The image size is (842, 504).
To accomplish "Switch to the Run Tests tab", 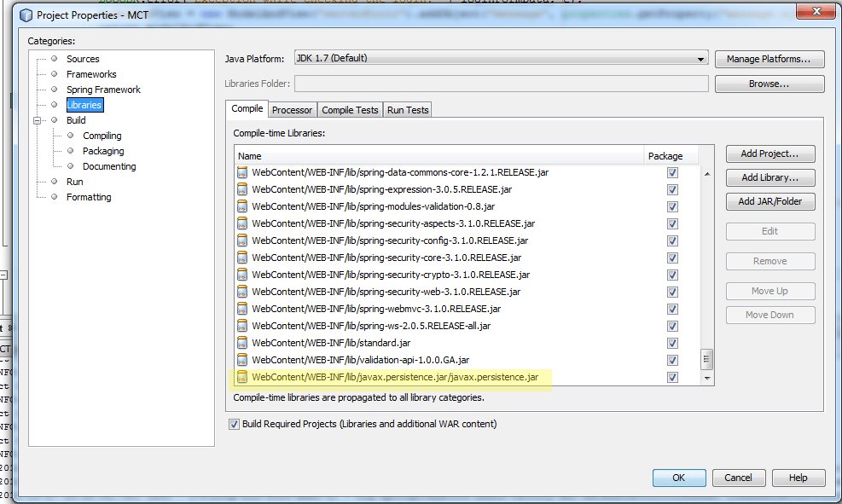I will tap(408, 110).
